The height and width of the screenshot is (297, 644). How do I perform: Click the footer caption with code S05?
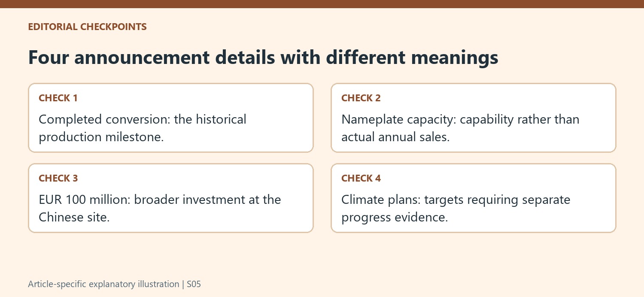115,284
